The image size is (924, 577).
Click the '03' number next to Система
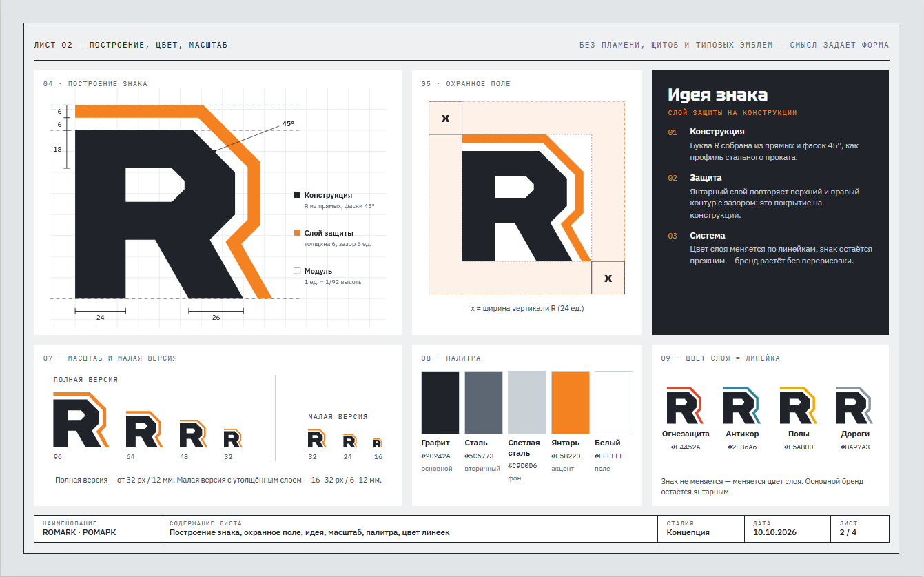click(673, 236)
